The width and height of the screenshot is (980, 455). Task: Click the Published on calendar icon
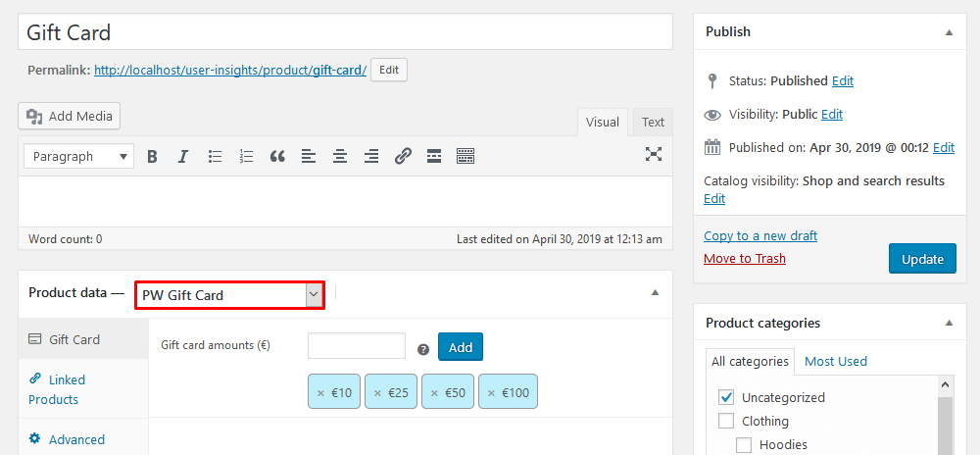click(x=711, y=147)
